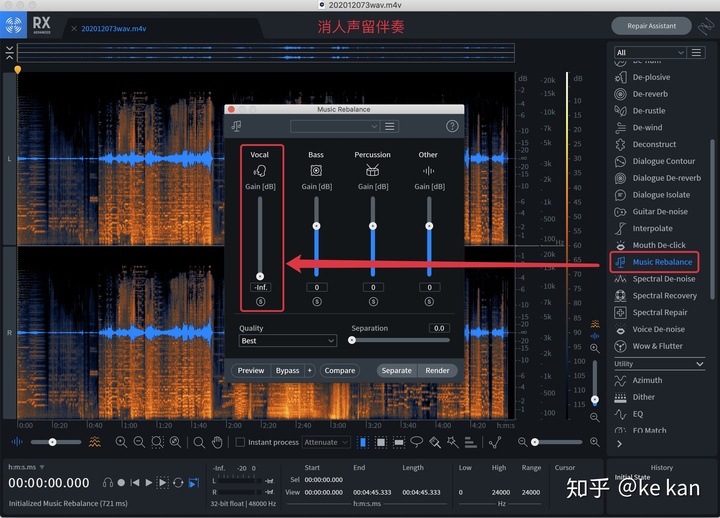Click the Render button
Image resolution: width=720 pixels, height=518 pixels.
(437, 371)
